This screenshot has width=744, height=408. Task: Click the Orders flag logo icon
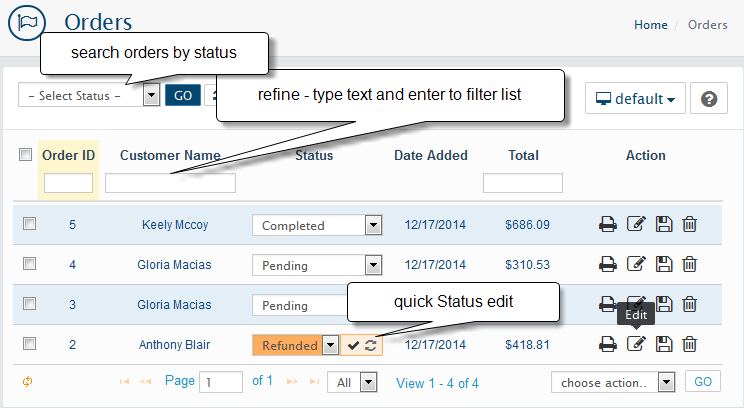click(27, 22)
